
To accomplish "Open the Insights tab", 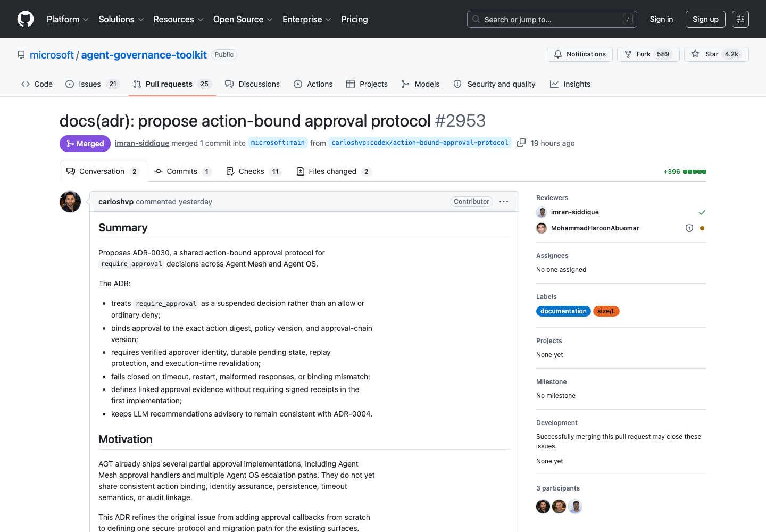I will [570, 84].
